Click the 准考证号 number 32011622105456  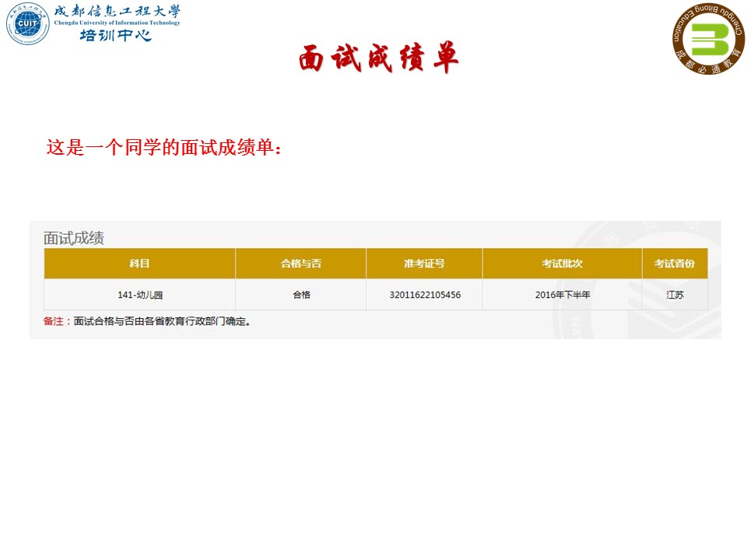[424, 294]
